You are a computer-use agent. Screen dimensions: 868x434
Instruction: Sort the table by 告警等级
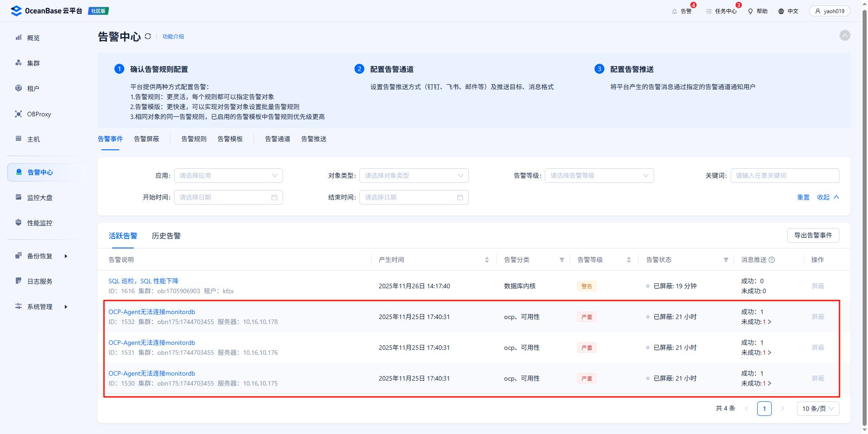[x=628, y=260]
